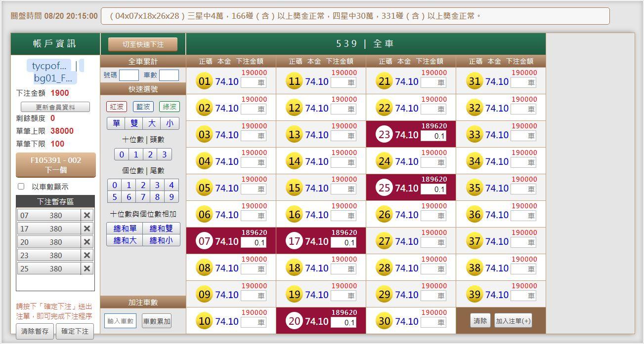Focus bet amount field for number 16
The height and width of the screenshot is (344, 644).
[x=343, y=216]
